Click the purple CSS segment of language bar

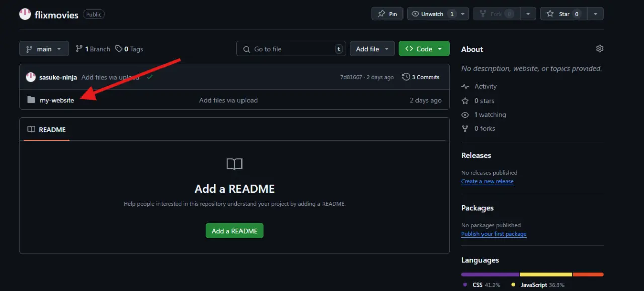(x=491, y=274)
